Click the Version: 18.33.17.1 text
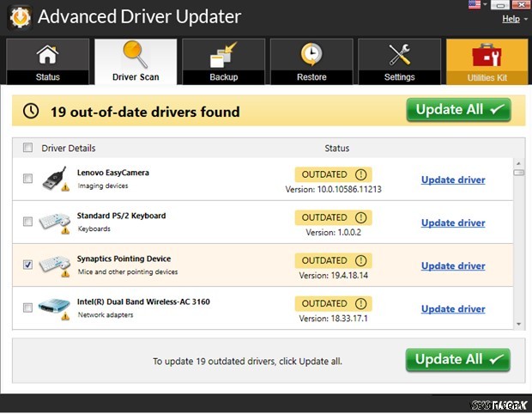Image resolution: width=532 pixels, height=414 pixels. pyautogui.click(x=333, y=319)
